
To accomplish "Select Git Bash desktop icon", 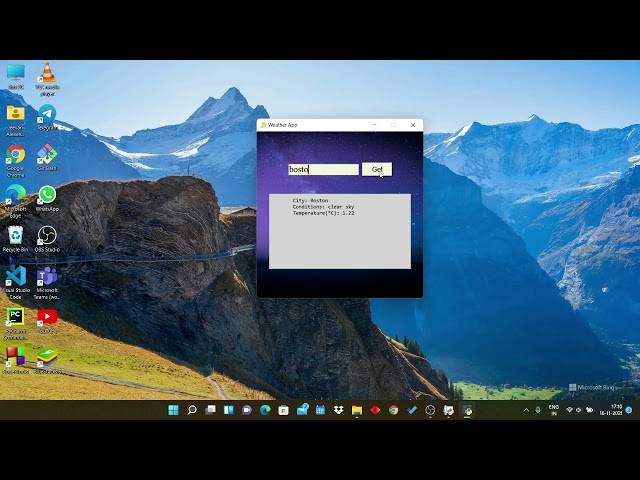I will tap(47, 157).
